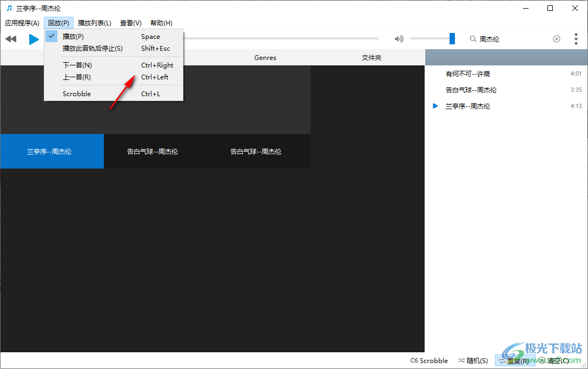Click the music note app icon

click(x=9, y=8)
